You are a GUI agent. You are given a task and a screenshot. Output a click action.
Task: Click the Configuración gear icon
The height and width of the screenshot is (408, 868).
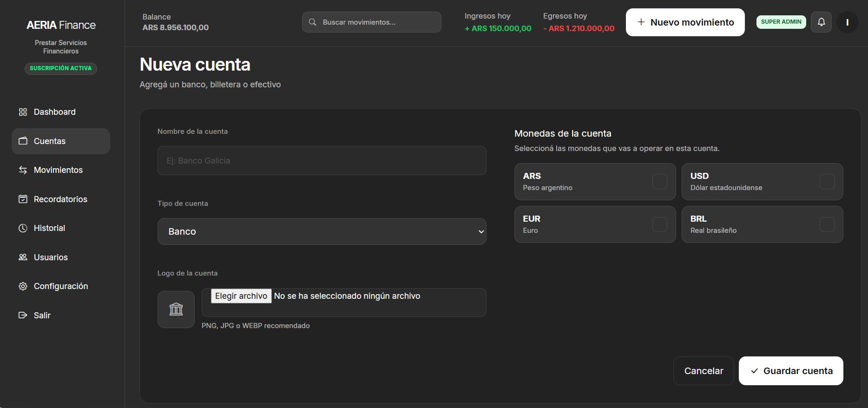click(x=23, y=286)
